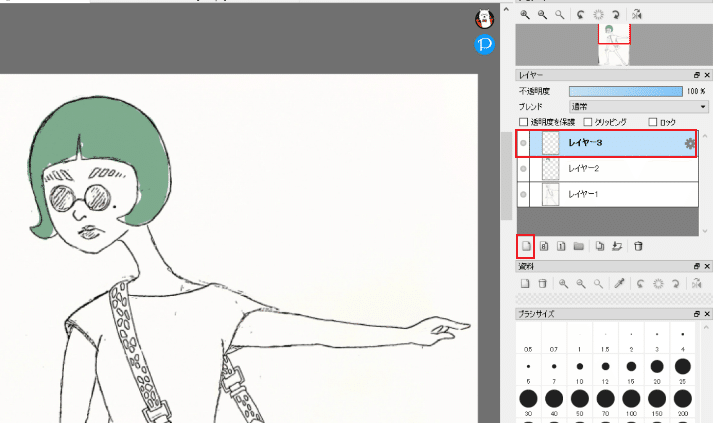Pick the eyedropper in 資料 panel
The height and width of the screenshot is (423, 717).
619,284
